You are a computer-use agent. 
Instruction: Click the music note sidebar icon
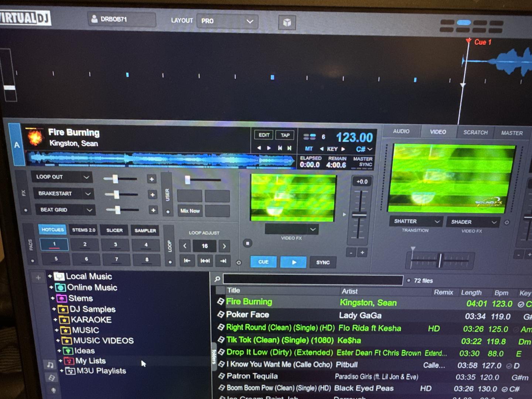click(50, 365)
